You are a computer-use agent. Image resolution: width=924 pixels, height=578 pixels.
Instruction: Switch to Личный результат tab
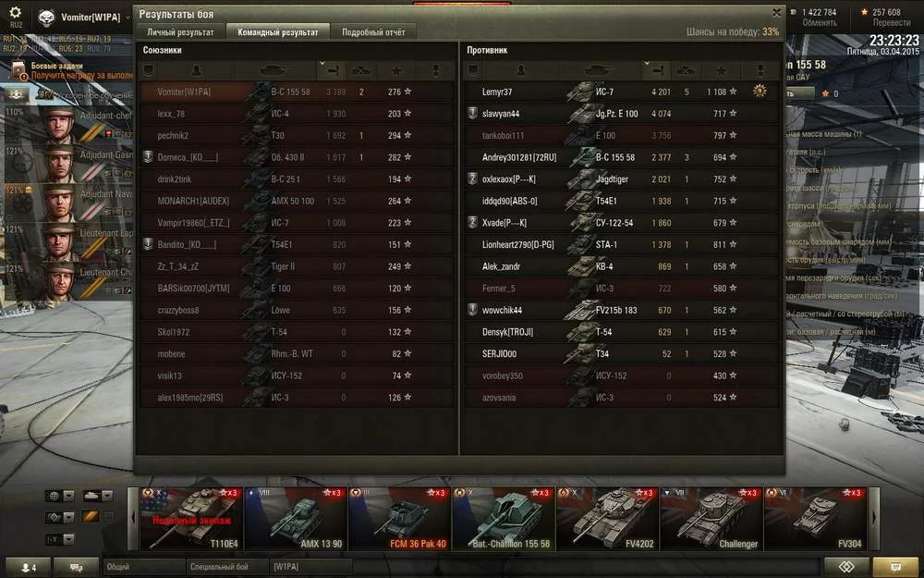pyautogui.click(x=180, y=32)
